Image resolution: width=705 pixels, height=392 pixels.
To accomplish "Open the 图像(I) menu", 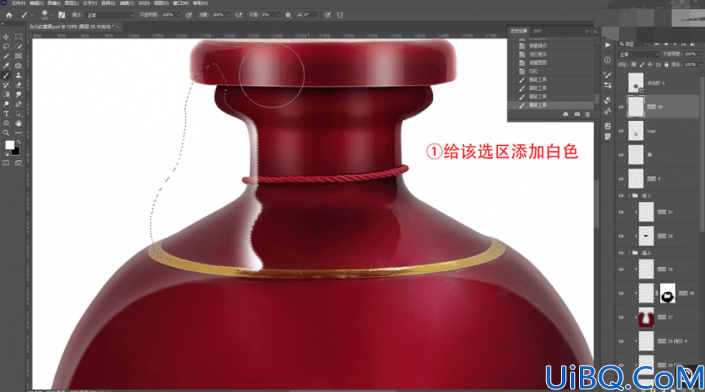I will [x=54, y=3].
